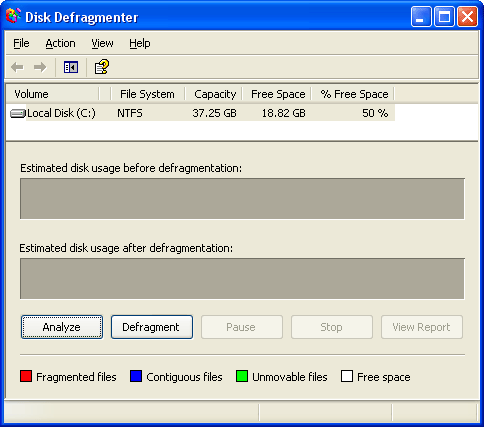The height and width of the screenshot is (427, 484).
Task: Maximize the Disk Defragmenter window
Action: [444, 16]
